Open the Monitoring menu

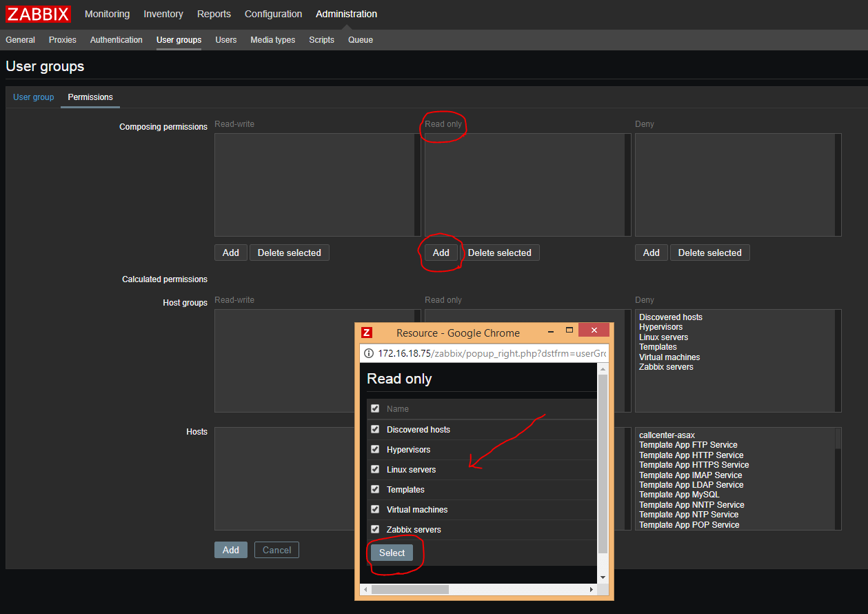107,14
